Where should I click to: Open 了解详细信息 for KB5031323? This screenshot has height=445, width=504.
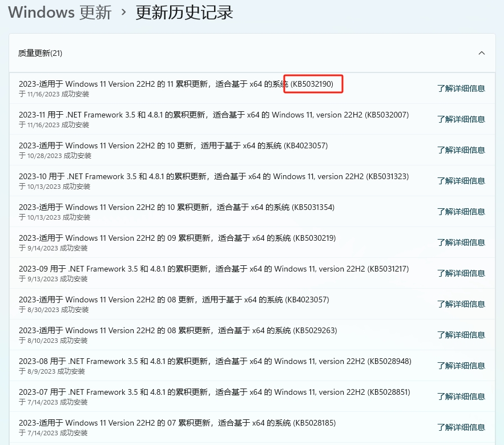(x=460, y=180)
